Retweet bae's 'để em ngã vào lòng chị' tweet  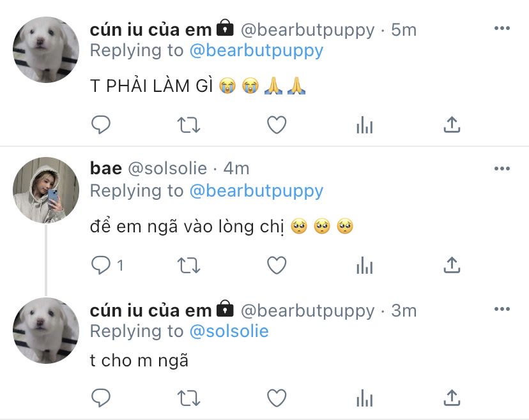(x=189, y=266)
